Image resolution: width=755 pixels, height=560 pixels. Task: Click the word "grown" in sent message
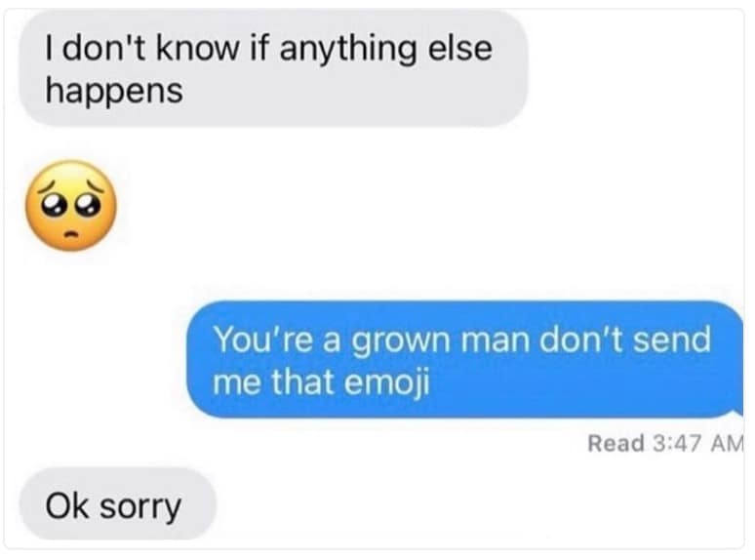click(x=401, y=340)
